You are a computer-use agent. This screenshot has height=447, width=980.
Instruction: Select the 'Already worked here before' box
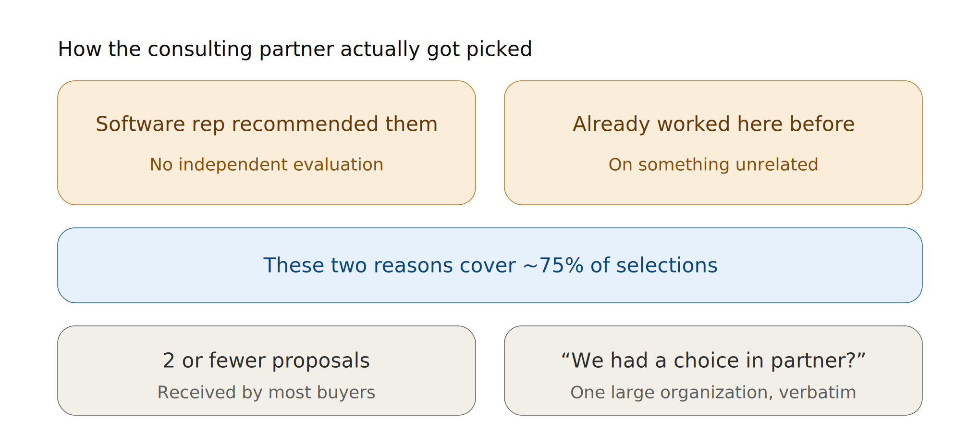713,143
